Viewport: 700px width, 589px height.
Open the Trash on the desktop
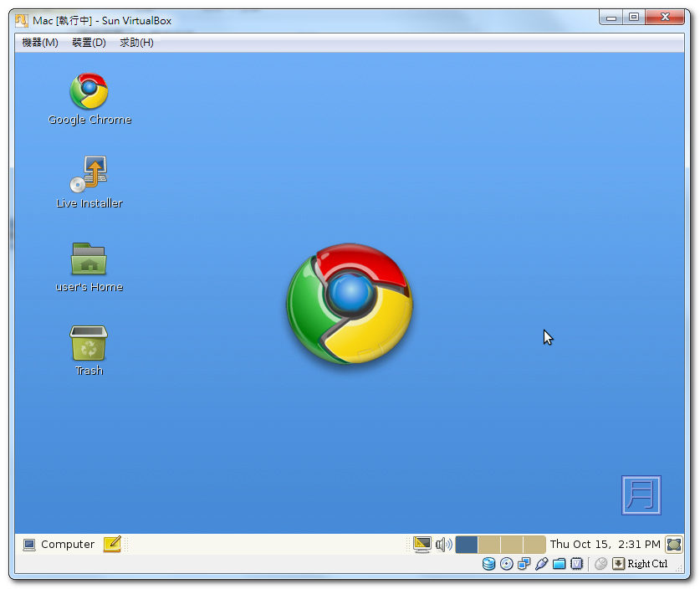tap(89, 343)
